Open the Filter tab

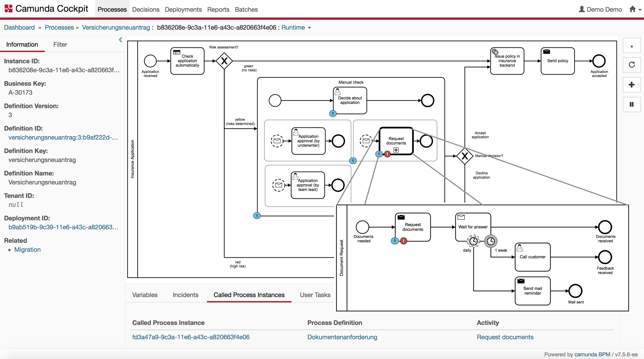(x=60, y=44)
